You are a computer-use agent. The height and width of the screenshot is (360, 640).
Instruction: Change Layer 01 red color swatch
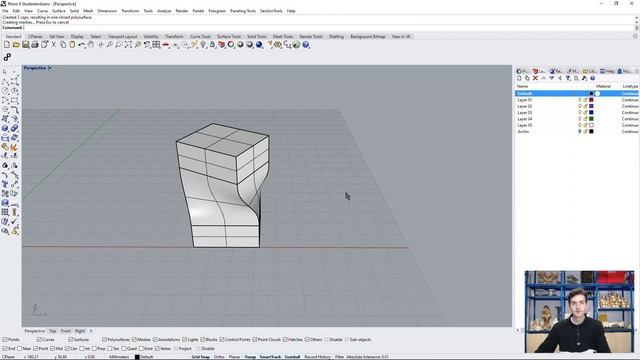pyautogui.click(x=591, y=100)
